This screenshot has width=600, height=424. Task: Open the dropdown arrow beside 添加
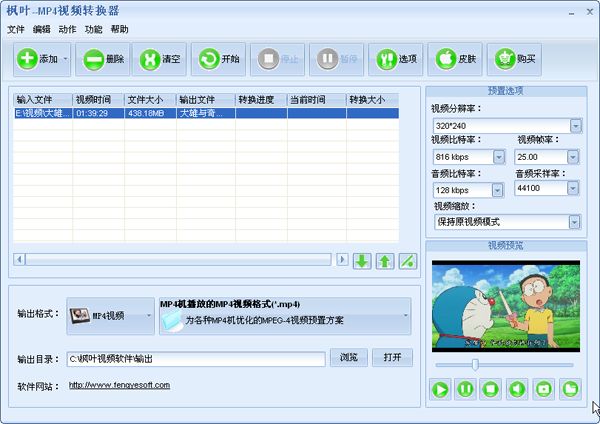coord(66,59)
